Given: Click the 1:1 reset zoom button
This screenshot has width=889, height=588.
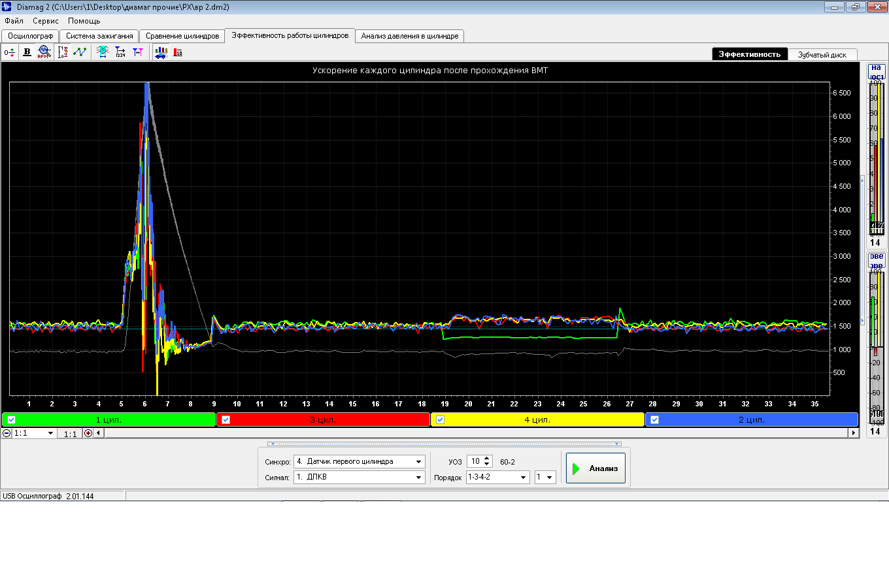Looking at the screenshot, I should pyautogui.click(x=70, y=434).
